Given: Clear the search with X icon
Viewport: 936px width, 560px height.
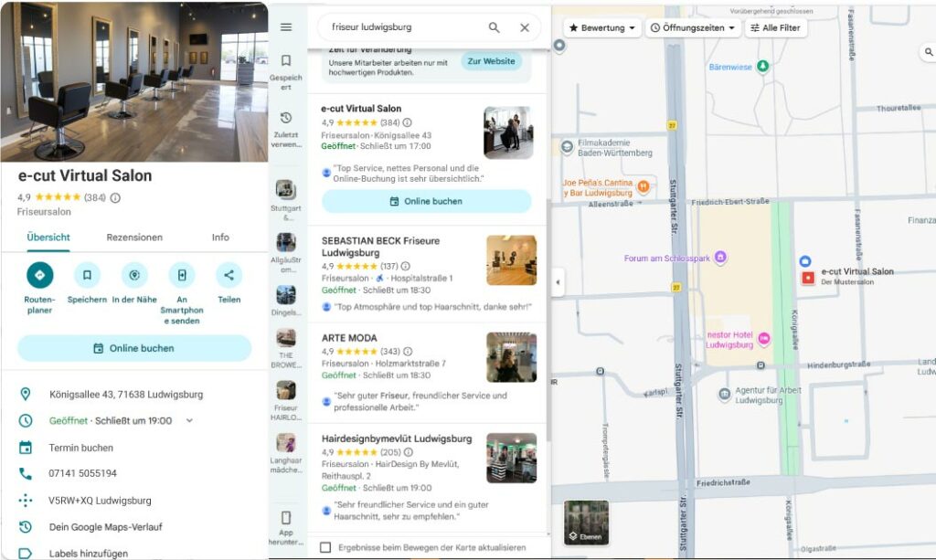Looking at the screenshot, I should 525,27.
